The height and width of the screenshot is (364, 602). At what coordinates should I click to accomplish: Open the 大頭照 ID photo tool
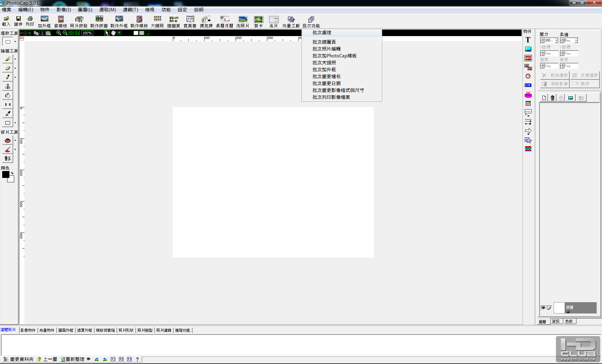[x=157, y=22]
